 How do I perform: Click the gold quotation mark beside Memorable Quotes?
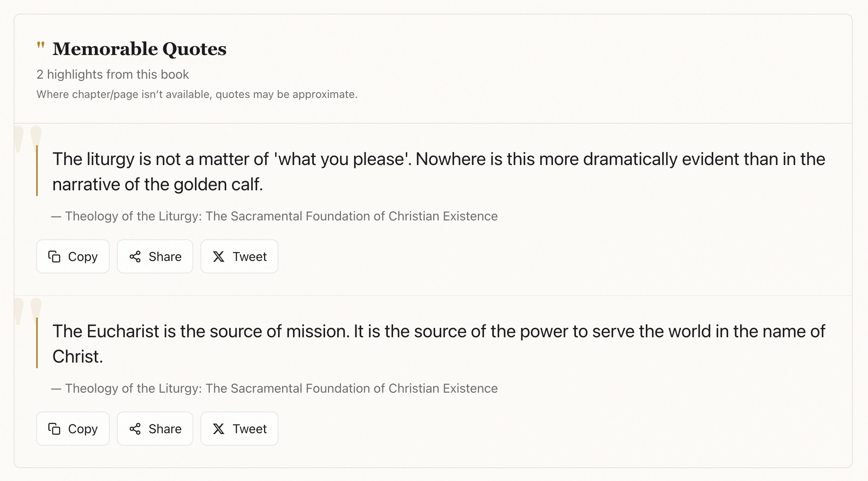[41, 45]
